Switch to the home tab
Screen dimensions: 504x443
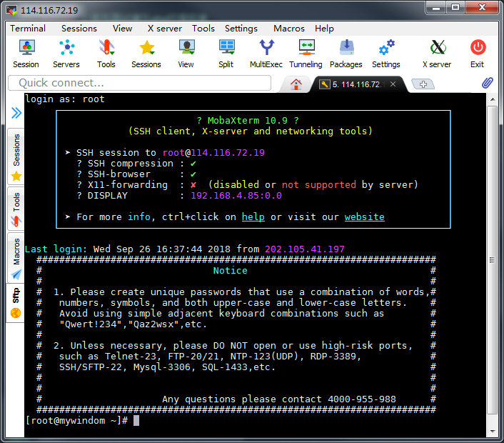(x=296, y=84)
